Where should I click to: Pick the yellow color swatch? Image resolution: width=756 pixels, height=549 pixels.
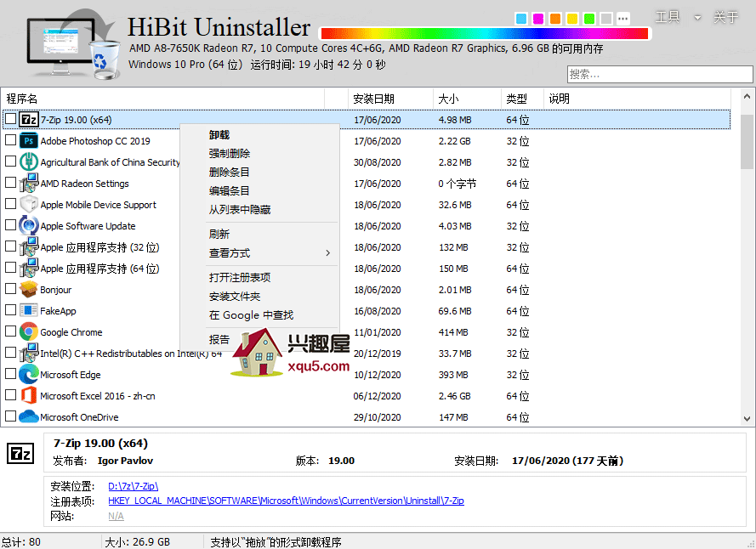pyautogui.click(x=572, y=19)
